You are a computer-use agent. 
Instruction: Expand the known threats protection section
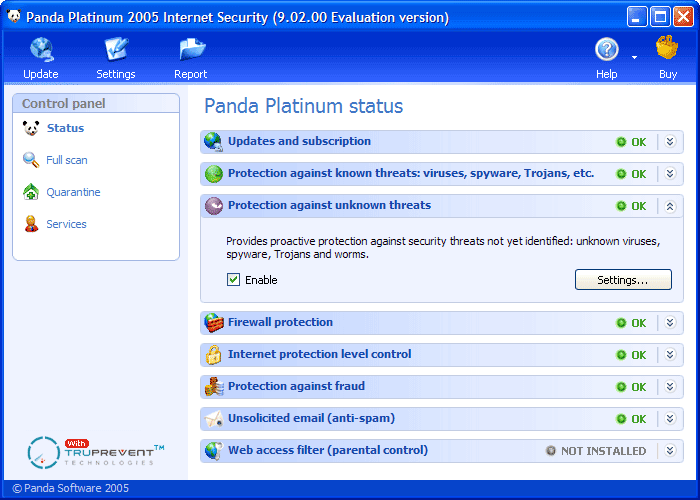[670, 174]
